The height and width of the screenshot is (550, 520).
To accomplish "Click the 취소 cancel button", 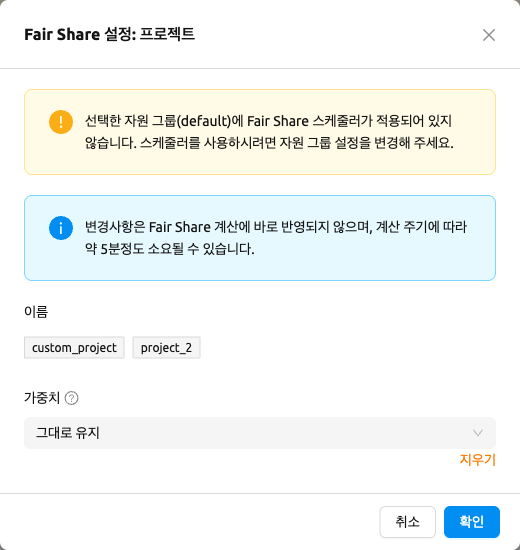I will (407, 522).
